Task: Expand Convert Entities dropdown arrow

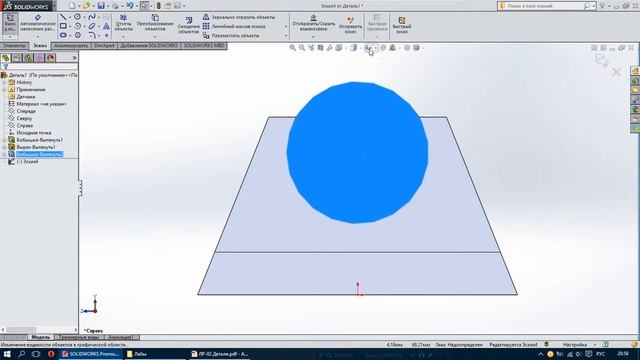Action: tap(155, 37)
